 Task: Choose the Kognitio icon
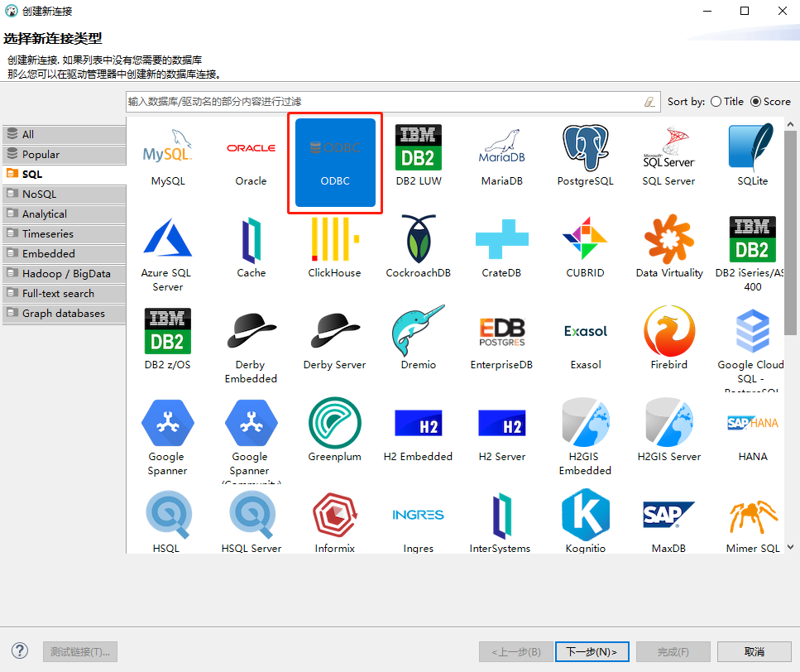(x=585, y=515)
